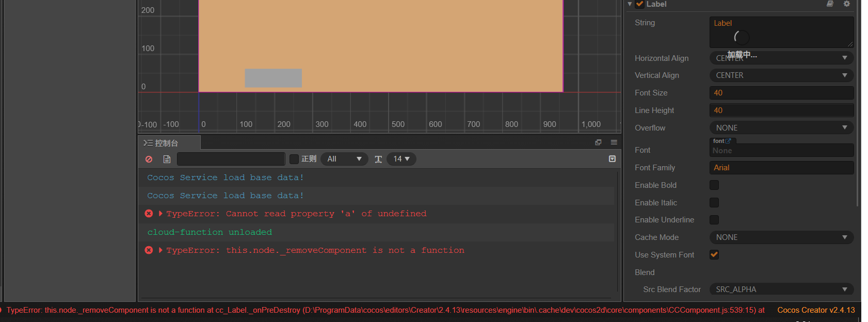Check Enable Underline
Image resolution: width=868 pixels, height=322 pixels.
click(714, 220)
